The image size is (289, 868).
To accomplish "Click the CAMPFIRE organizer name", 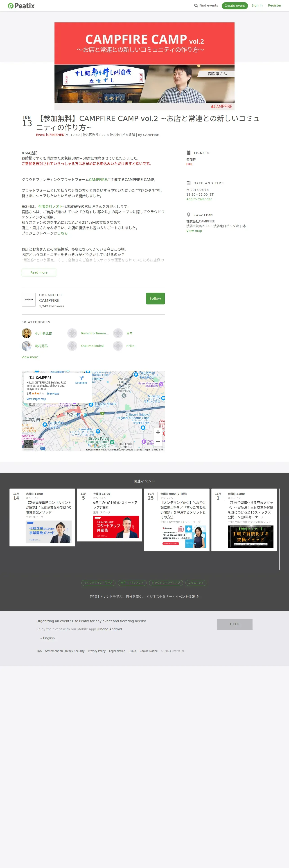I will click(50, 301).
